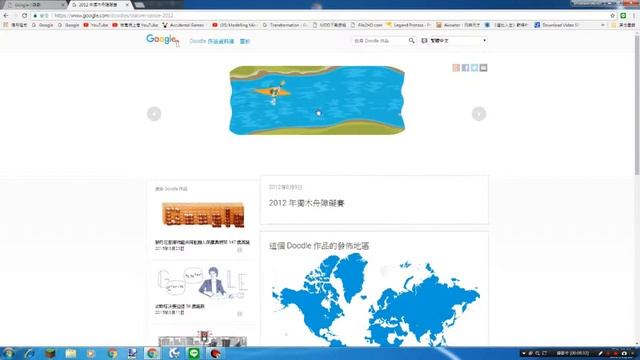Open the language selection dropdown
Screen dimensions: 640x360
click(x=454, y=41)
